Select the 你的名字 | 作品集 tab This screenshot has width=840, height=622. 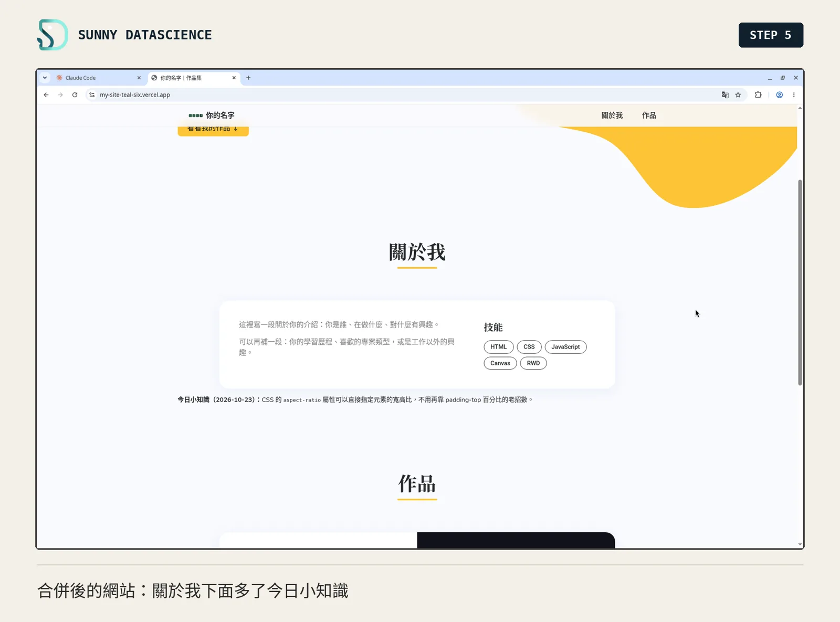194,78
